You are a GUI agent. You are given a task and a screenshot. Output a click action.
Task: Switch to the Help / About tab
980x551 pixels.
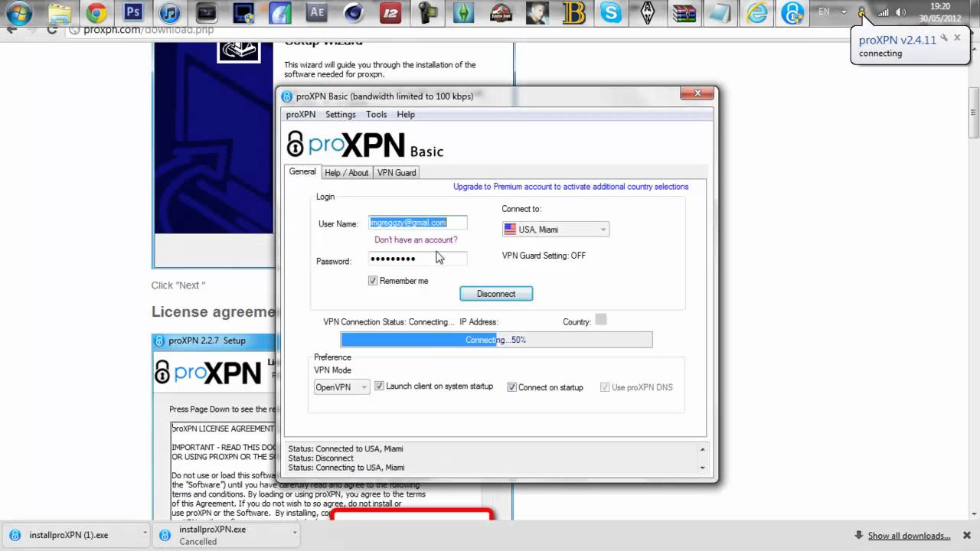(347, 173)
